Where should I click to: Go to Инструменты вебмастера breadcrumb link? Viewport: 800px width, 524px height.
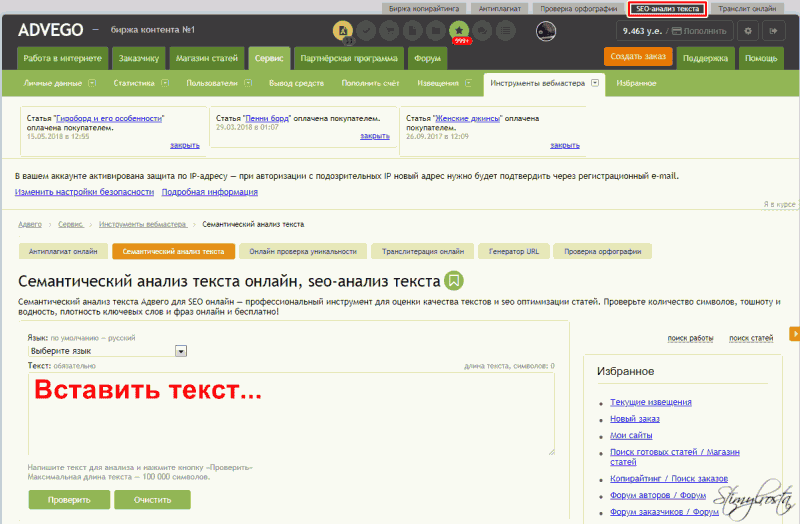click(x=143, y=224)
